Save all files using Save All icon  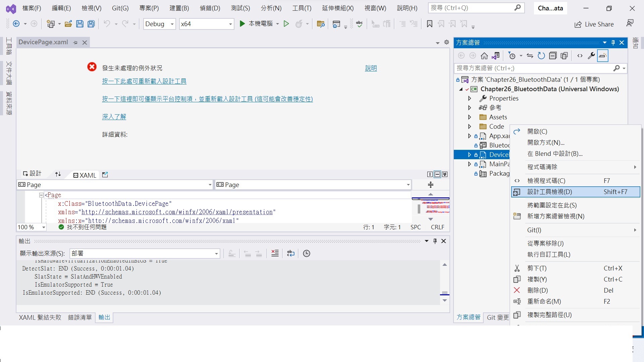point(91,24)
